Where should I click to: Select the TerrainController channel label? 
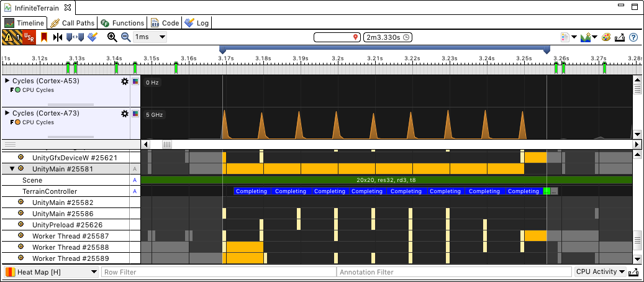(49, 191)
